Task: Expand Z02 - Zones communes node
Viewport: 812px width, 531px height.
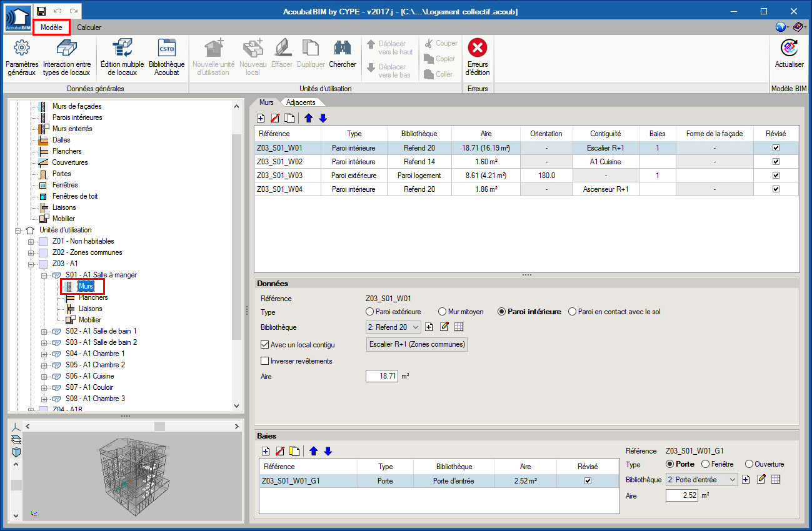Action: point(31,252)
